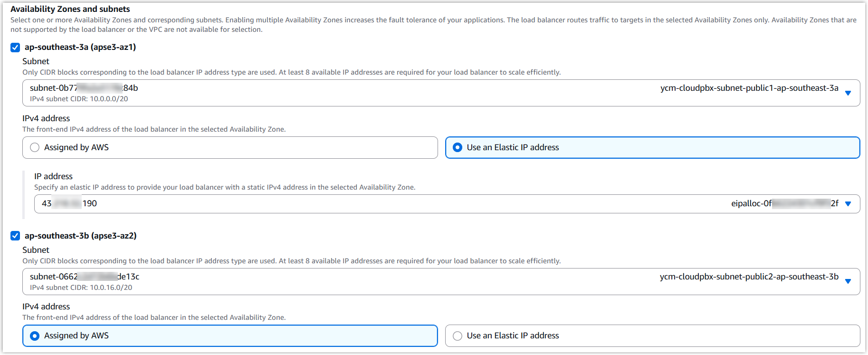The width and height of the screenshot is (868, 355).
Task: Click the IPv4 subnet CIDR 10.0.16.0/20 text
Action: point(81,288)
